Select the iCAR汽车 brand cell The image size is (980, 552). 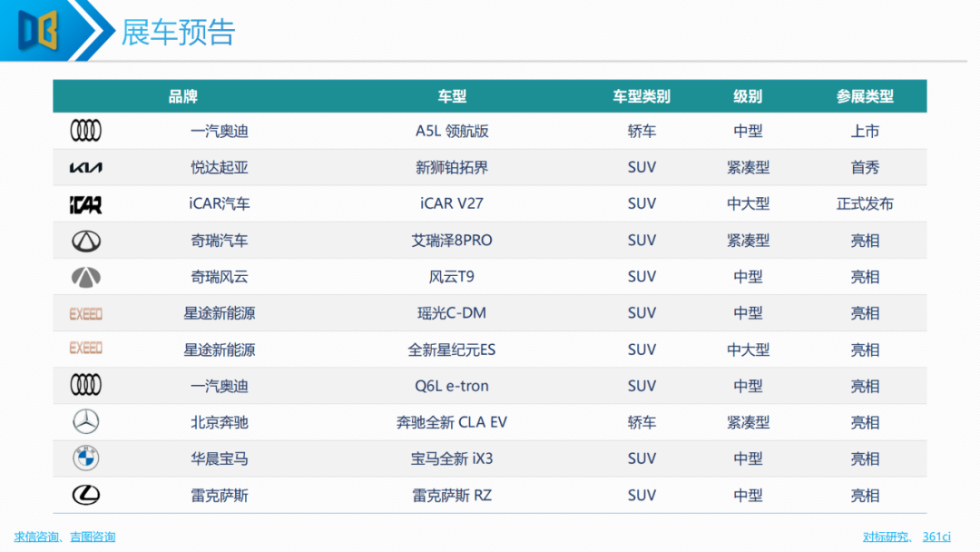pyautogui.click(x=220, y=203)
